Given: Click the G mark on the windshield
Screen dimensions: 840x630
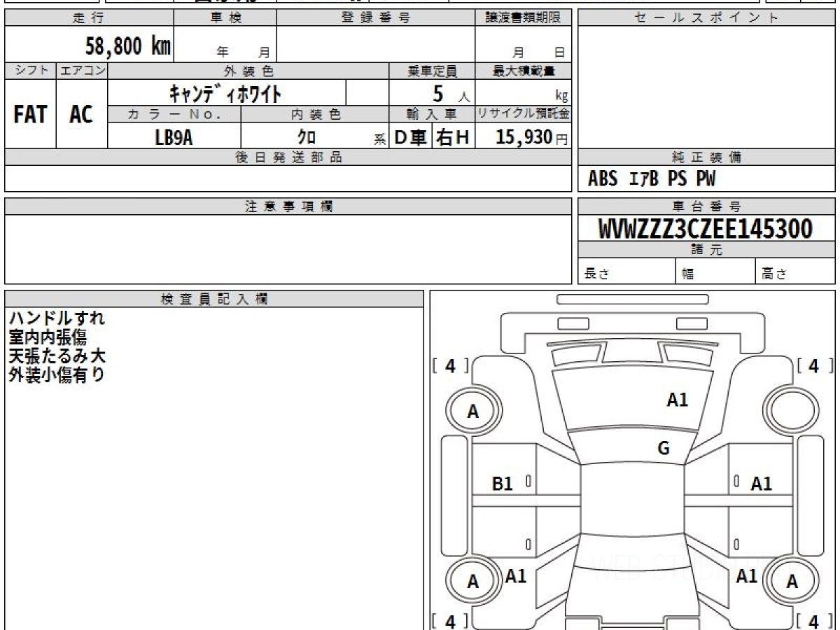Looking at the screenshot, I should click(664, 448).
